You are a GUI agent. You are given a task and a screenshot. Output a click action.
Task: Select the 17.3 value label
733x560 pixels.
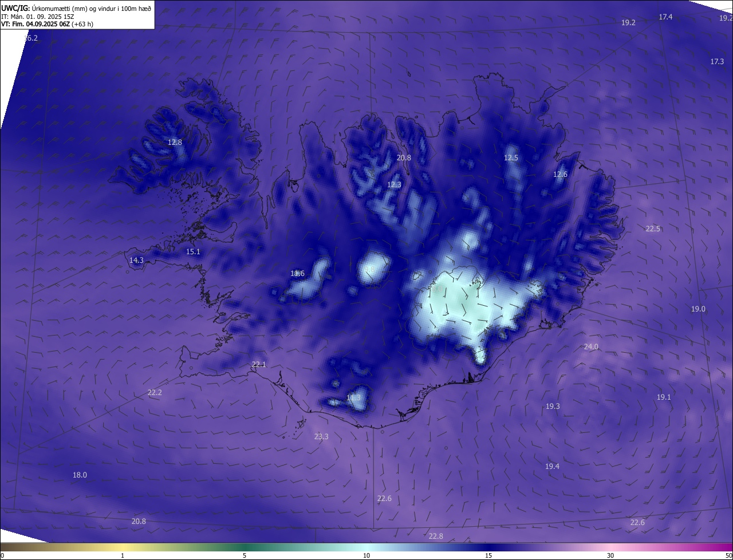click(717, 61)
